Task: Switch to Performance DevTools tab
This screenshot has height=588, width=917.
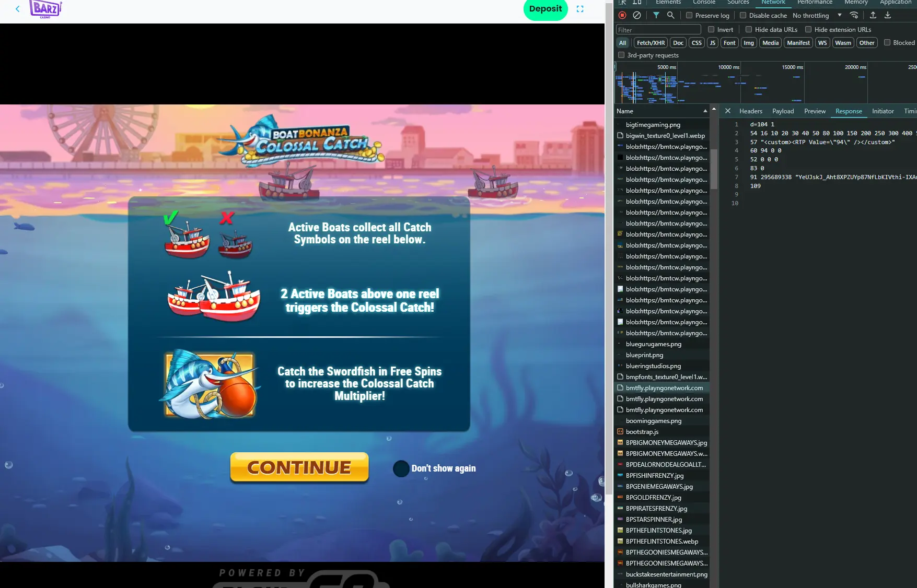Action: tap(815, 3)
